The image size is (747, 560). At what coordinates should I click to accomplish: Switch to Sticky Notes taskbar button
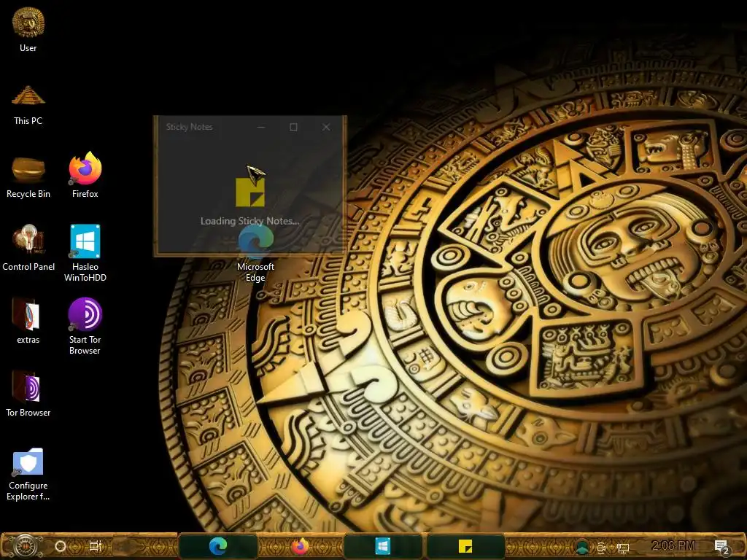[465, 546]
